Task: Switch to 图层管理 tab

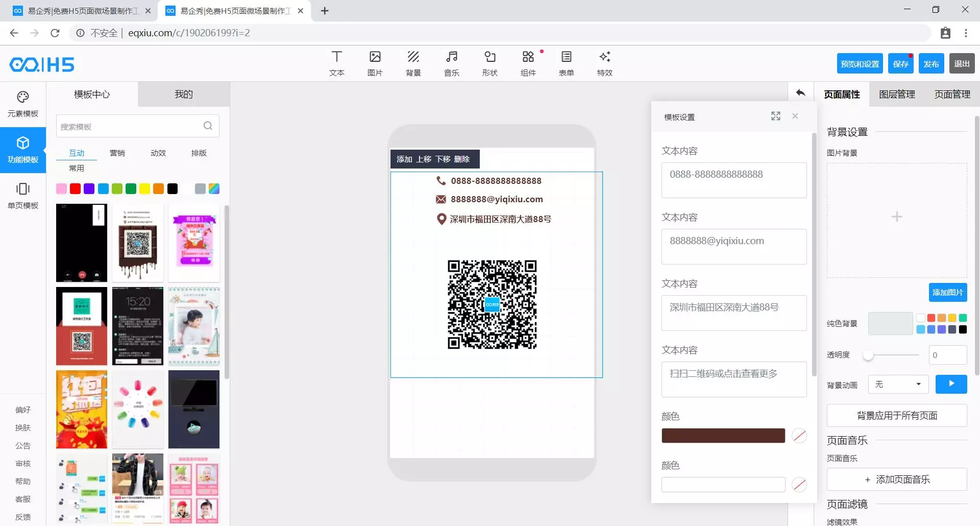Action: 897,94
